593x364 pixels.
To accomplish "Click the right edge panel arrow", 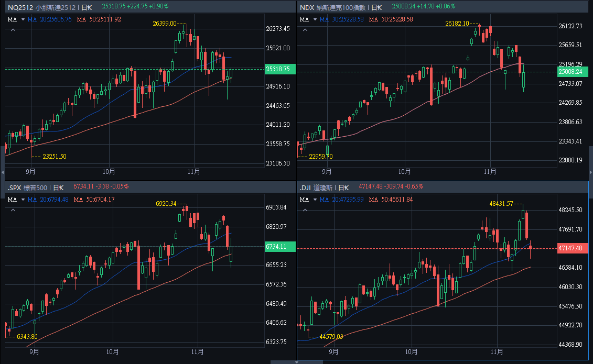I will pos(591,172).
